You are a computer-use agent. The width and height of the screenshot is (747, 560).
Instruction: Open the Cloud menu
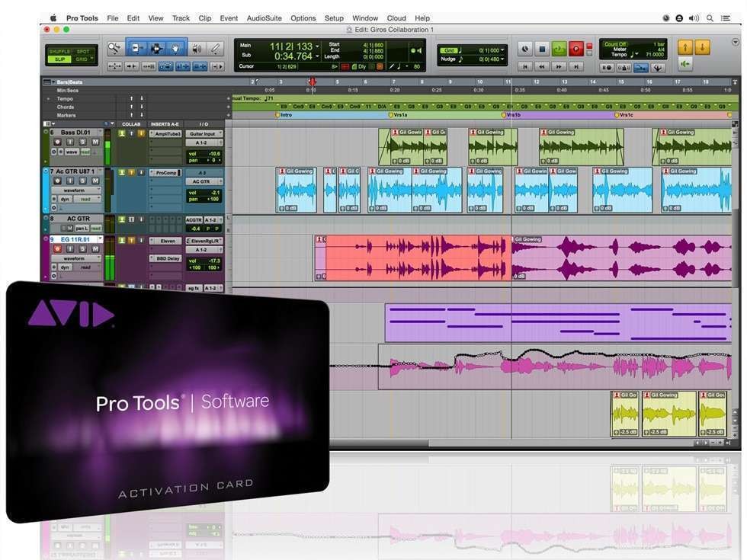[x=396, y=18]
